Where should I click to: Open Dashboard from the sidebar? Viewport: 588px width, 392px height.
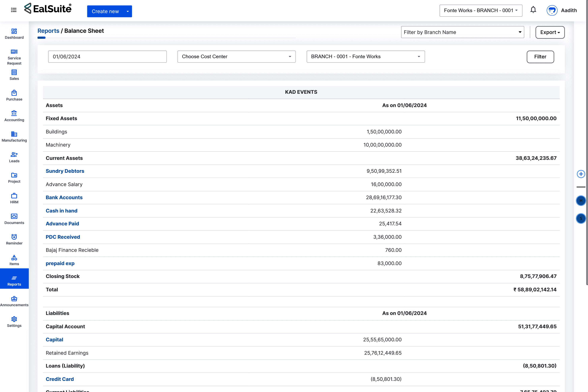click(x=14, y=34)
